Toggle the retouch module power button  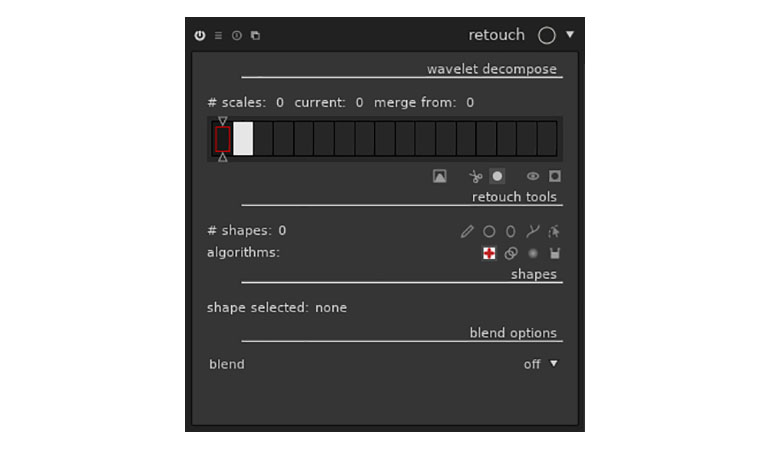[200, 36]
